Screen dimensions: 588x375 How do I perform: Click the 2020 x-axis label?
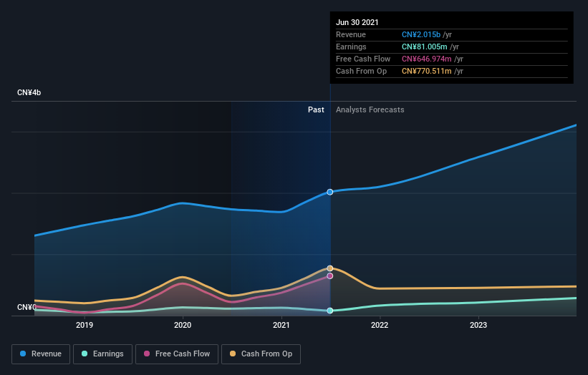point(183,325)
